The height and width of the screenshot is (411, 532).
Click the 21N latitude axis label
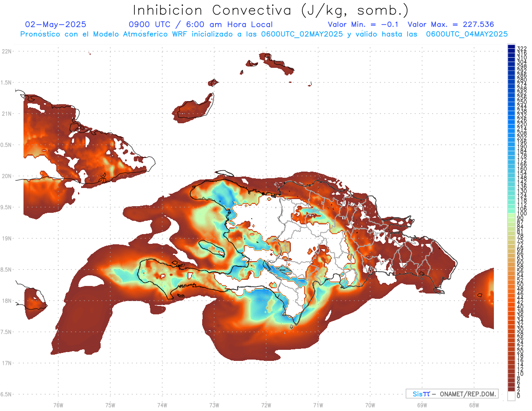(7, 114)
